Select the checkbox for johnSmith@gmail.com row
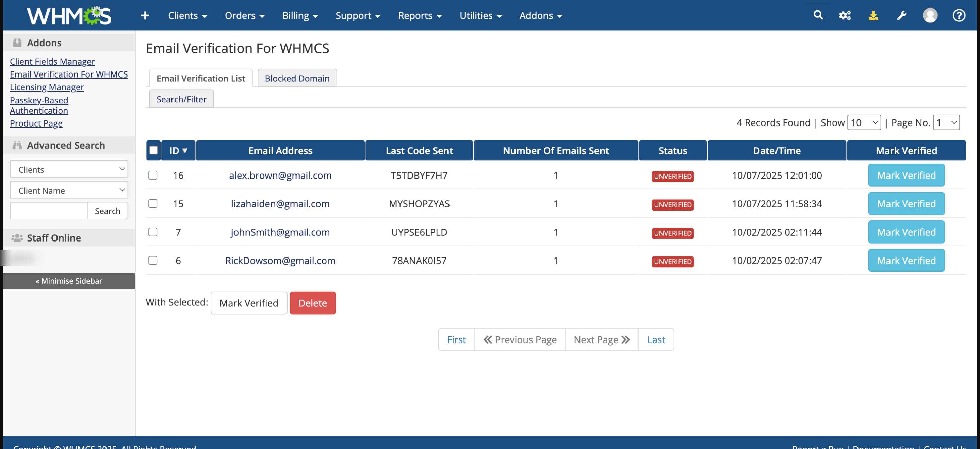The image size is (980, 449). click(x=153, y=232)
